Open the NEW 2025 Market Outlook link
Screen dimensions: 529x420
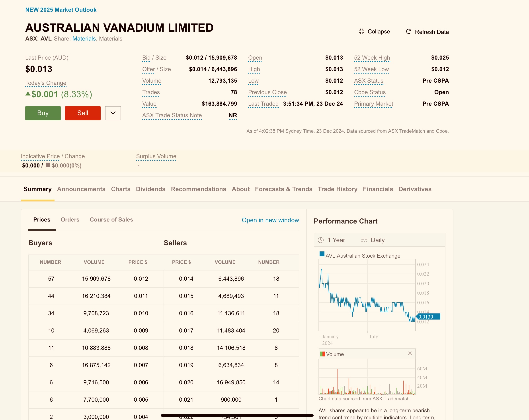61,10
